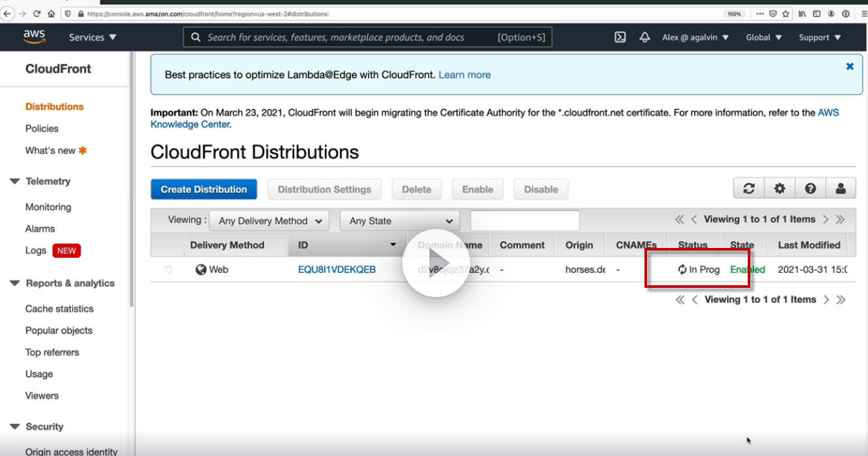Viewport: 868px width, 456px height.
Task: Open the CloudShell terminal icon
Action: pos(620,37)
